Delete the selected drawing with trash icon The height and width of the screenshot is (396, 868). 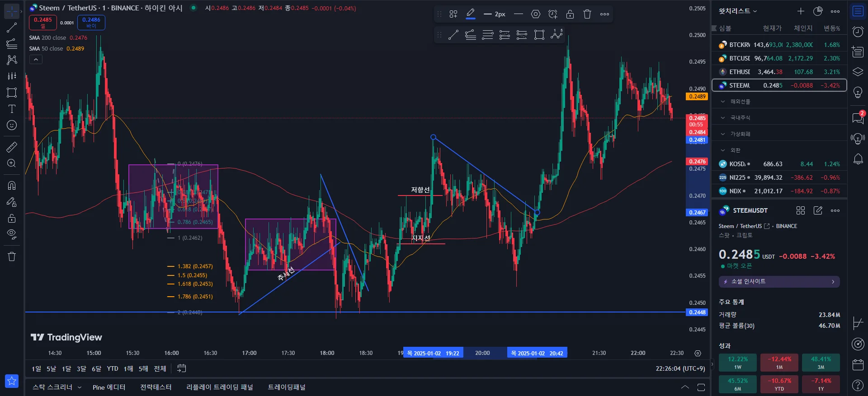point(587,14)
